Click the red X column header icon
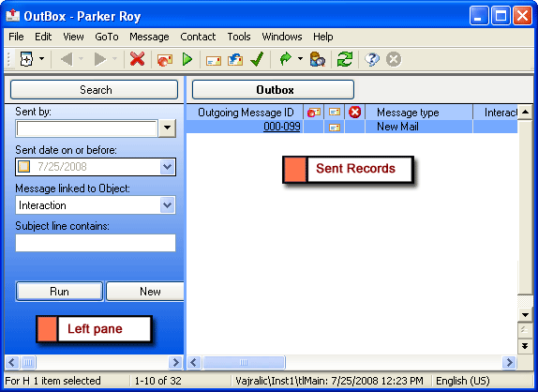This screenshot has width=538, height=392. click(x=354, y=113)
